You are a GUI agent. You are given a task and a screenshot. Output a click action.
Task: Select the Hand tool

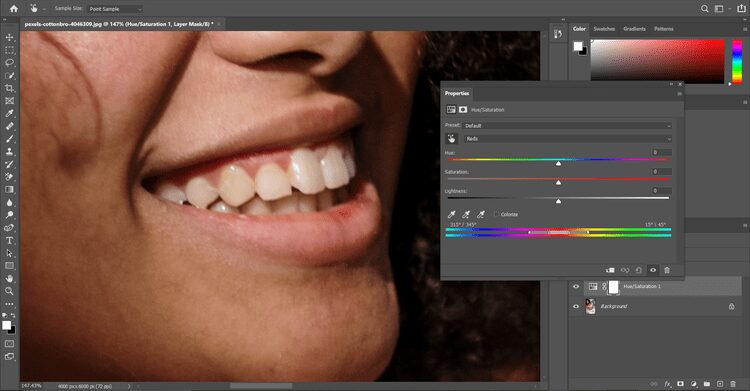[x=9, y=278]
